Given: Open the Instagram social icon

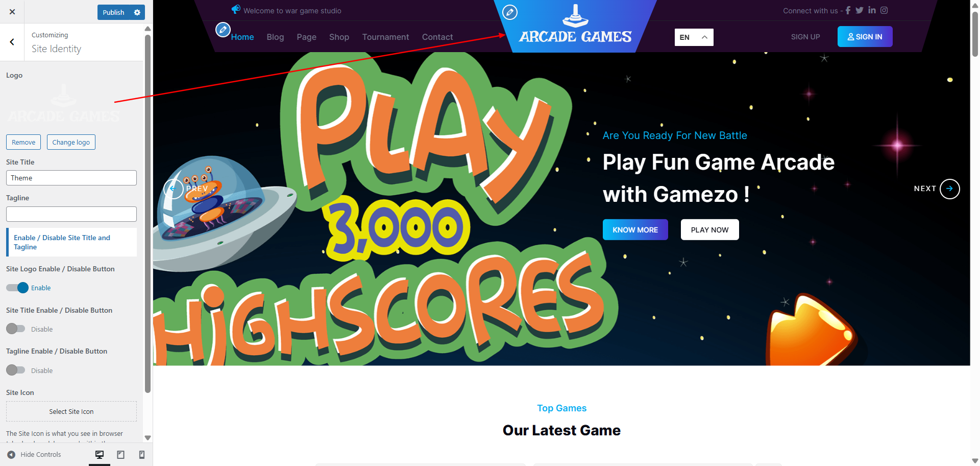Looking at the screenshot, I should pyautogui.click(x=884, y=10).
